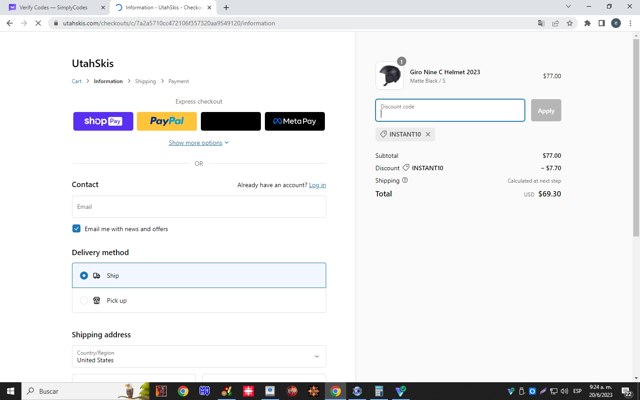Click Payment in checkout breadcrumb

point(179,81)
